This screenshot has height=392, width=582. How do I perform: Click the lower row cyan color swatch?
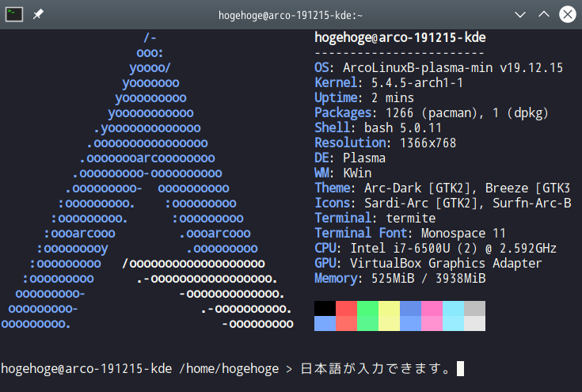click(453, 323)
